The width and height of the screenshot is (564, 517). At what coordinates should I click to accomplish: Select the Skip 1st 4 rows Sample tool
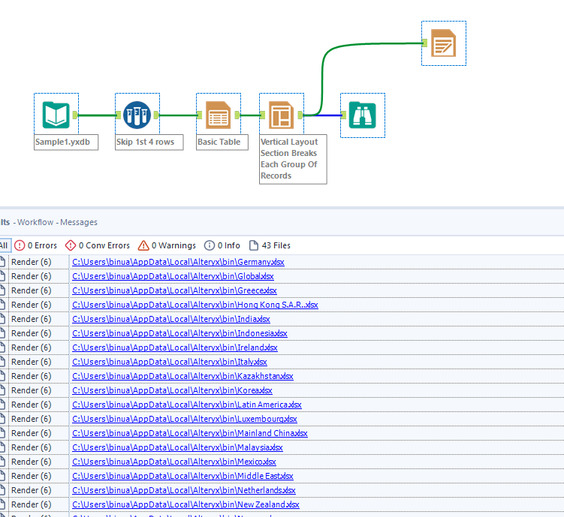pyautogui.click(x=137, y=115)
